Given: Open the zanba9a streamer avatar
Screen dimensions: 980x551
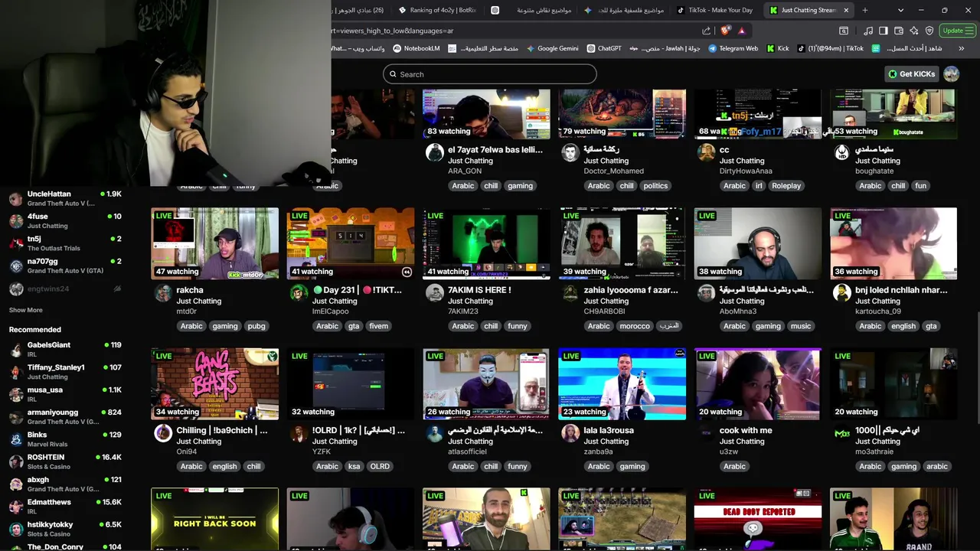Looking at the screenshot, I should [570, 433].
